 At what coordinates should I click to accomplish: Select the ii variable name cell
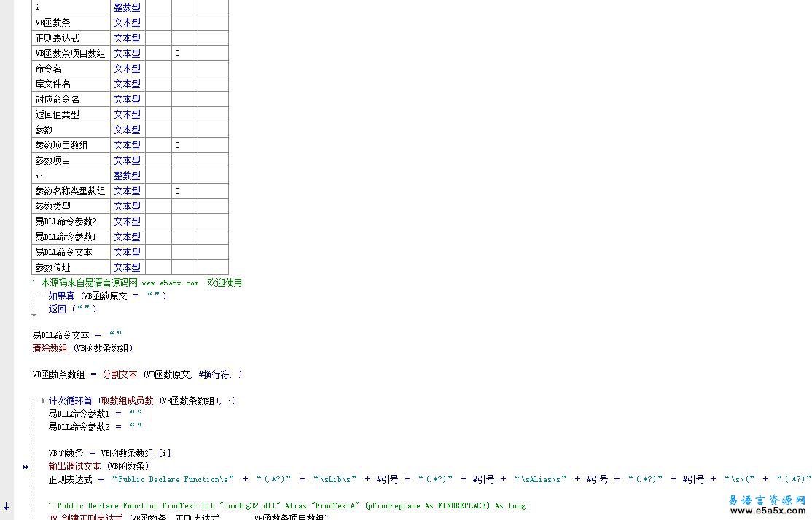71,176
